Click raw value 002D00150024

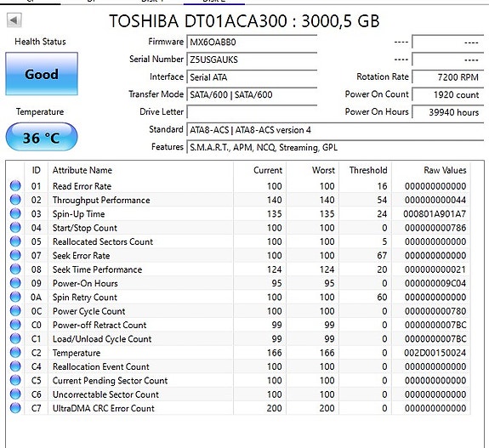[435, 353]
